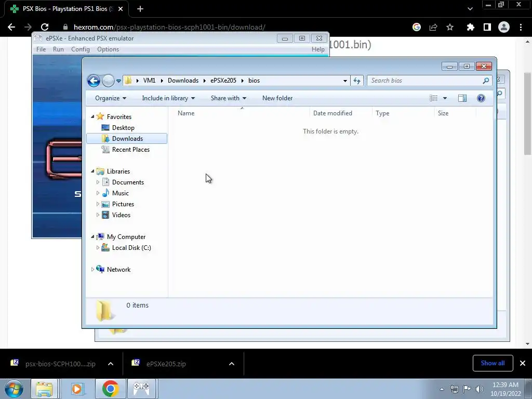Expand the Documents library
Image resolution: width=532 pixels, height=399 pixels.
click(98, 182)
